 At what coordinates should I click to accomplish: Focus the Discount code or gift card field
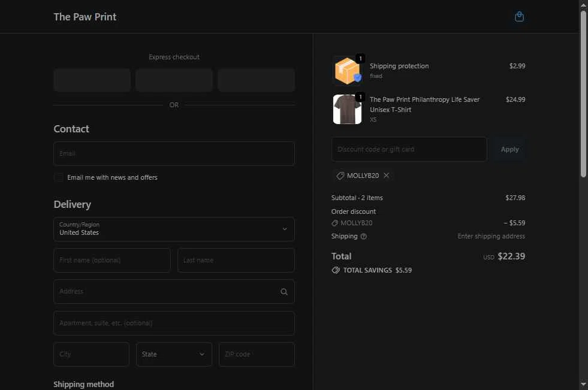point(409,149)
